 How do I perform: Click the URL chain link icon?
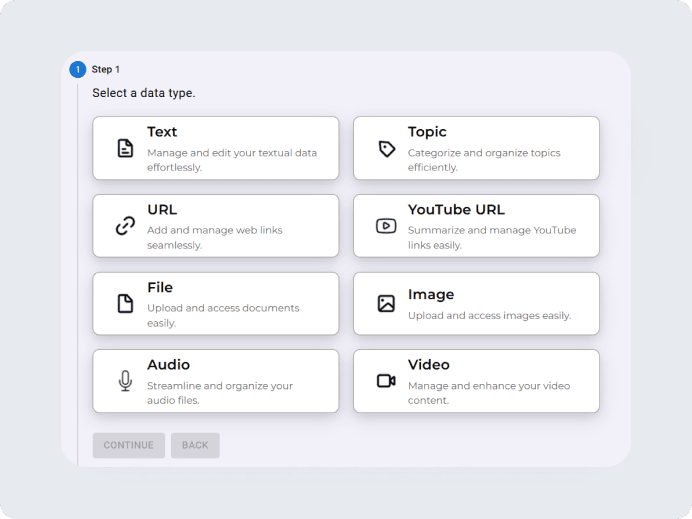coord(125,226)
